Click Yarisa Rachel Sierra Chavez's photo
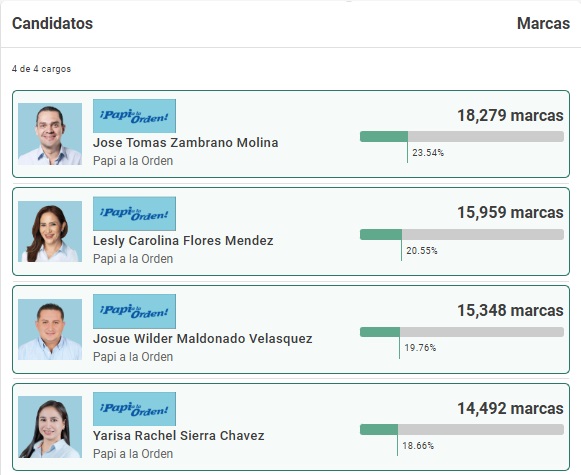 pyautogui.click(x=50, y=427)
